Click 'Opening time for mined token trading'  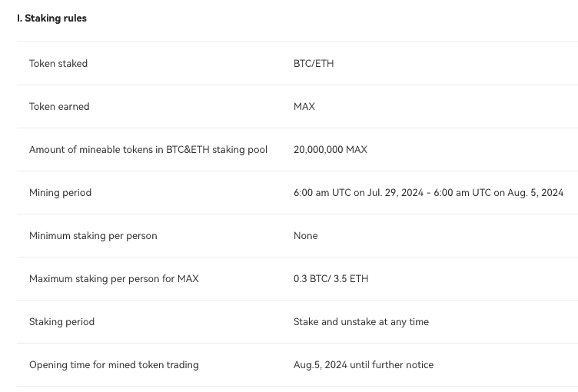(x=114, y=365)
